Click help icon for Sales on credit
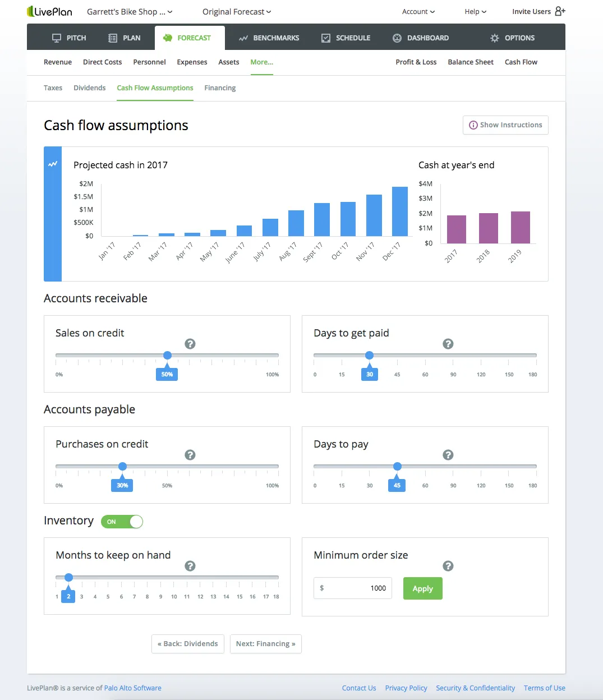 pos(190,344)
